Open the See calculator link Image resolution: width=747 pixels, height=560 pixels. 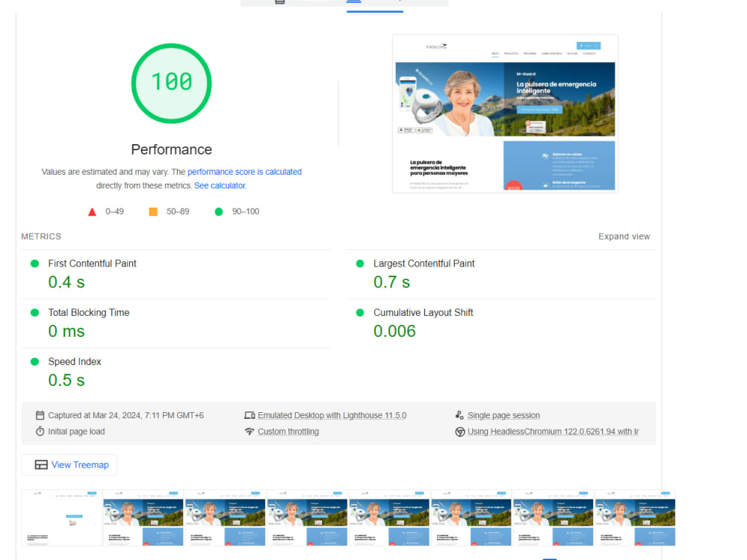point(220,185)
